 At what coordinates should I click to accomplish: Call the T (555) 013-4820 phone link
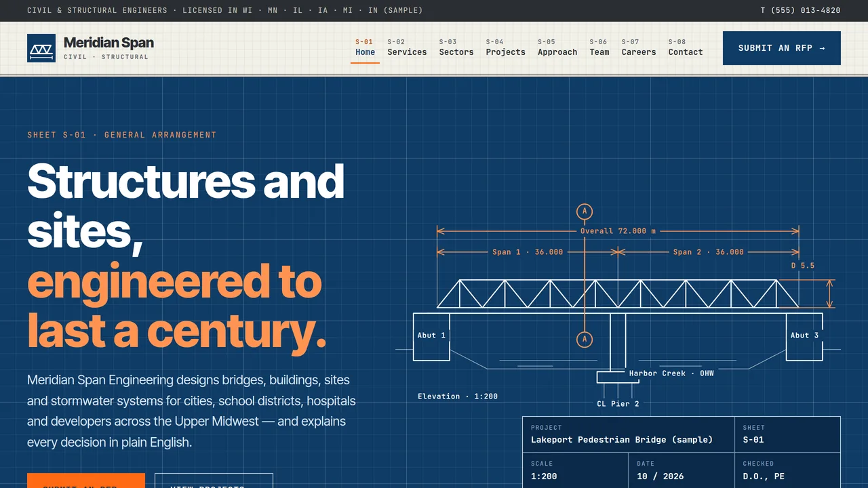tap(800, 10)
